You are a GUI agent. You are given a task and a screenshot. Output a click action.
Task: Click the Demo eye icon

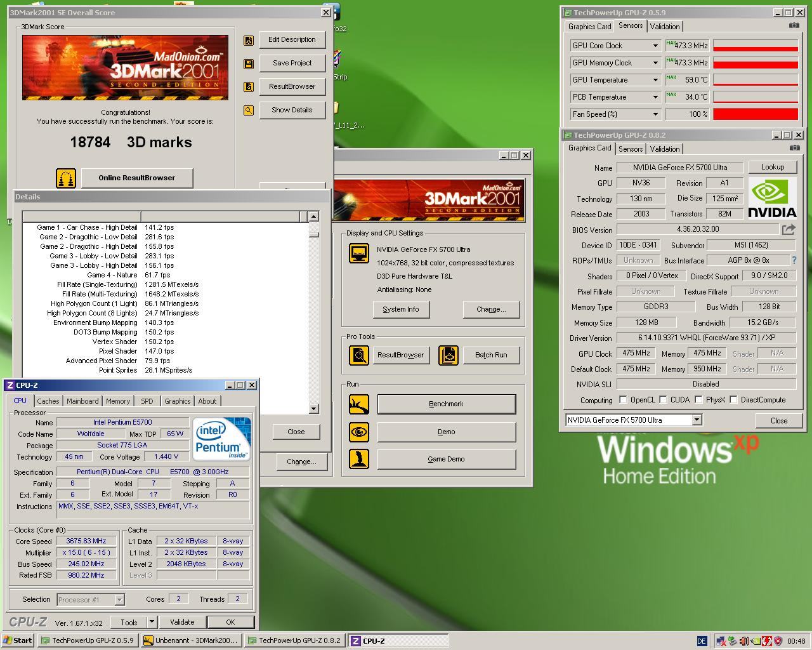359,432
